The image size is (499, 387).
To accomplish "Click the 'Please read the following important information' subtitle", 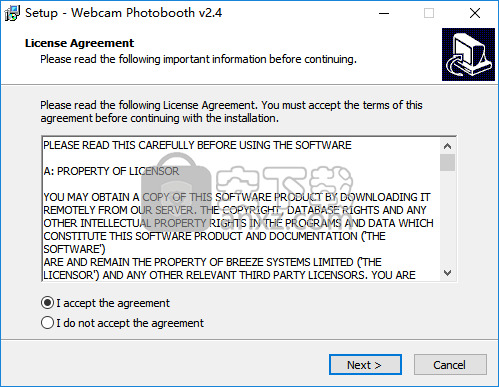I will (198, 59).
